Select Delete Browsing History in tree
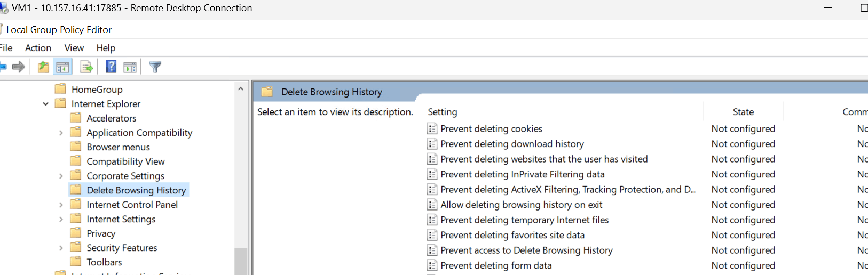This screenshot has width=868, height=275. point(136,190)
